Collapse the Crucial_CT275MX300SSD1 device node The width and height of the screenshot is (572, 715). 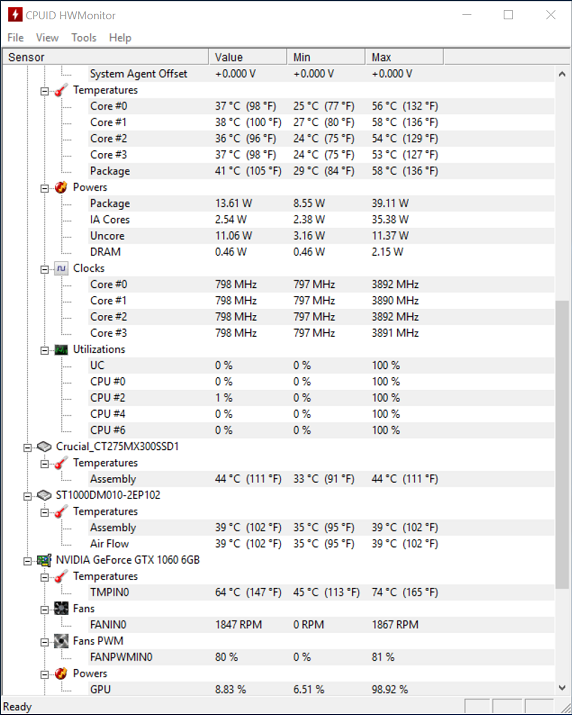[x=27, y=448]
